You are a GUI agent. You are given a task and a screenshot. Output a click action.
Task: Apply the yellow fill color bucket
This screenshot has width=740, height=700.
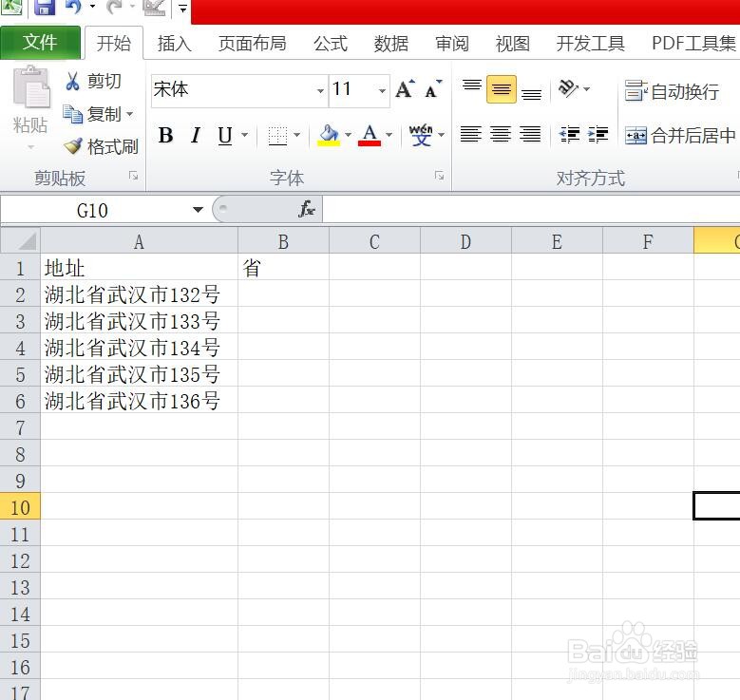329,136
